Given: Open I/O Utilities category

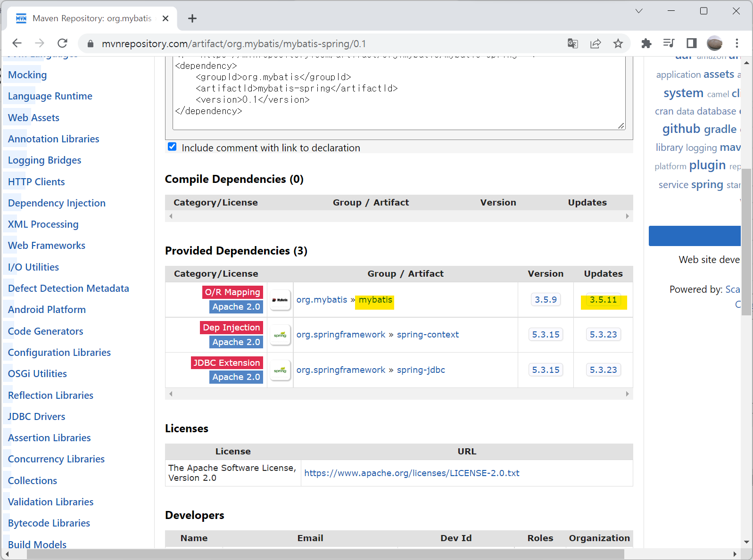Looking at the screenshot, I should tap(33, 267).
